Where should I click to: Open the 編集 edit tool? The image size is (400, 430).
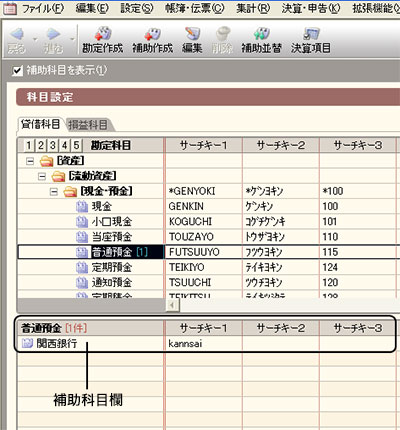(x=192, y=41)
